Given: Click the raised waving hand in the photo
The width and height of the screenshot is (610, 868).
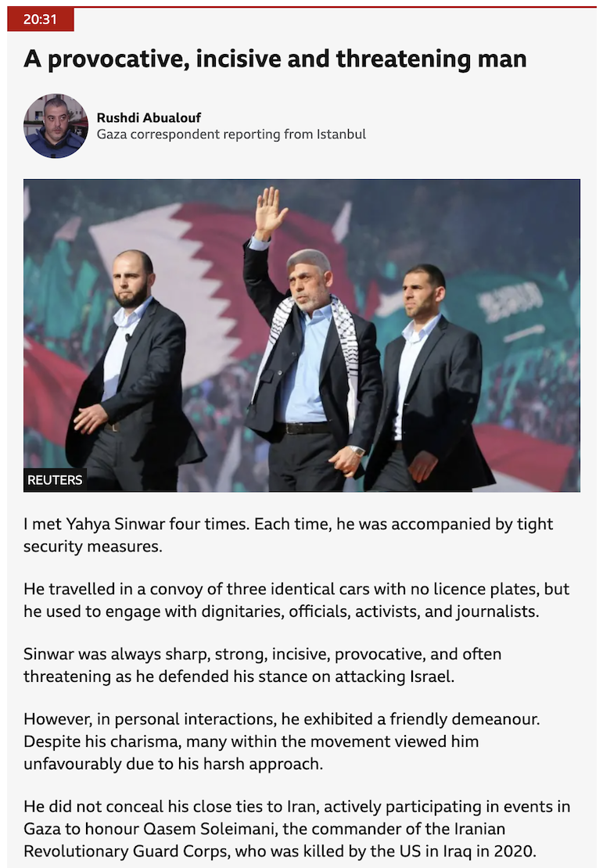Looking at the screenshot, I should (270, 211).
